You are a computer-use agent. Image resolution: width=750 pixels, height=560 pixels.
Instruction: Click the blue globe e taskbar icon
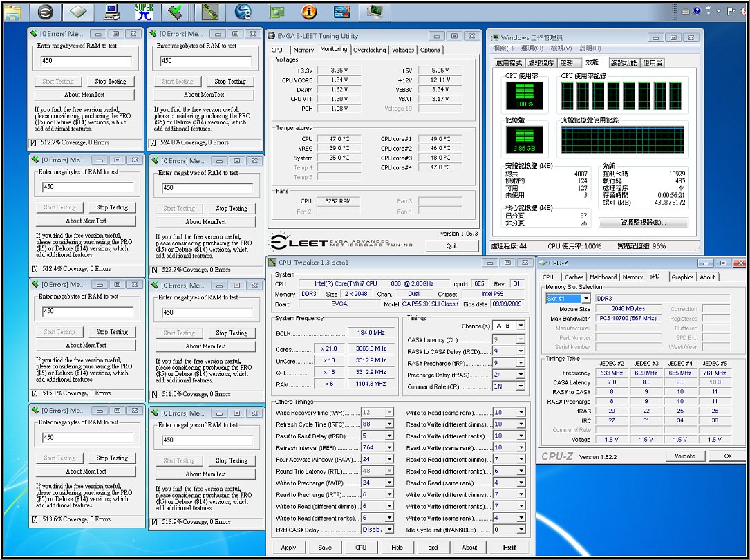click(x=243, y=12)
